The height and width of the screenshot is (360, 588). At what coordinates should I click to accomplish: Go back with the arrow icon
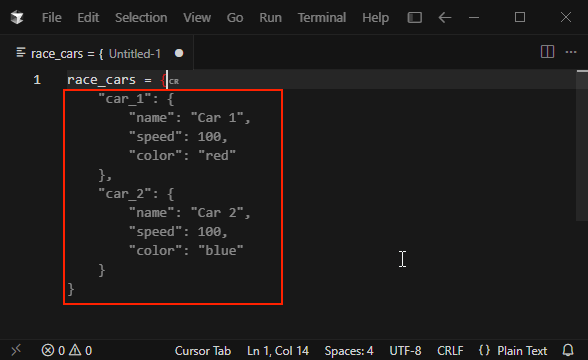click(x=445, y=17)
